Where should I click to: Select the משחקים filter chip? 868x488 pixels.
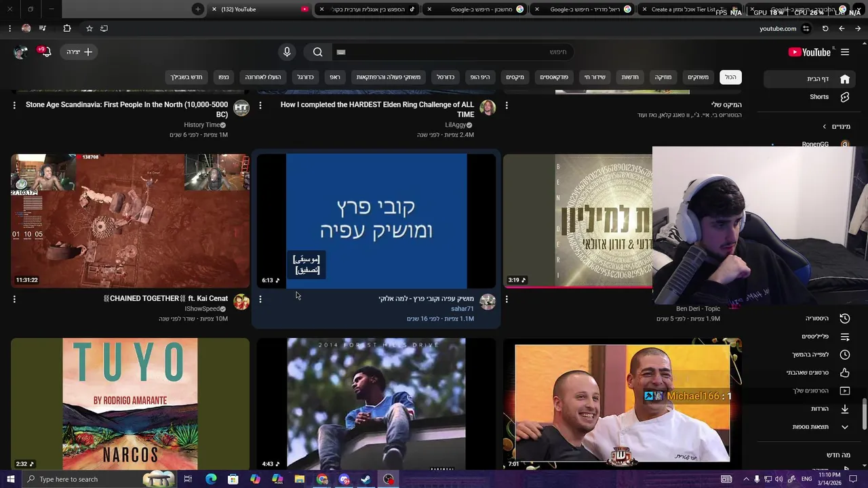(698, 77)
